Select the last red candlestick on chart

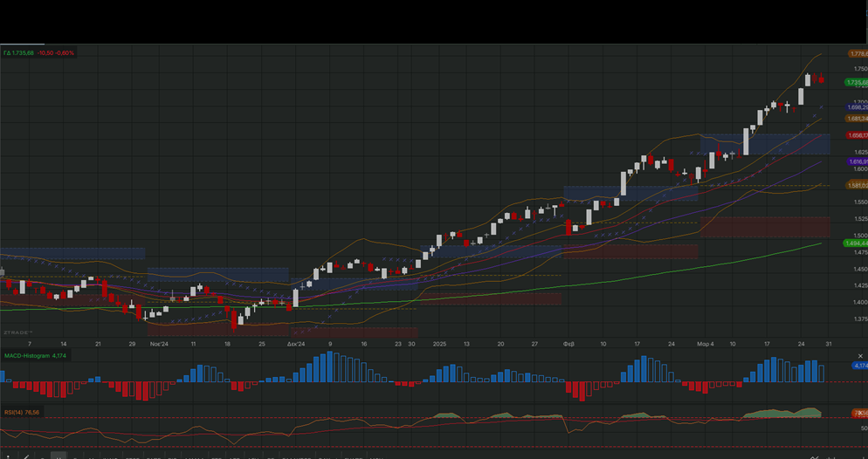(822, 79)
